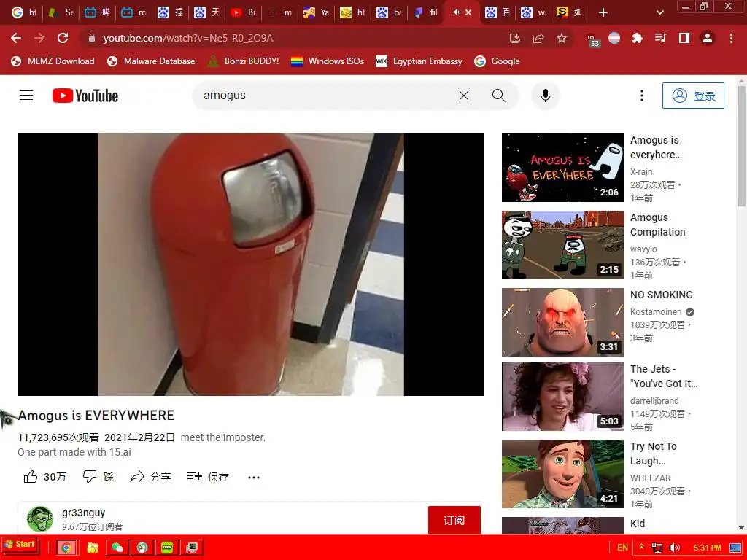Dislike the video with thumbs down

pos(98,477)
